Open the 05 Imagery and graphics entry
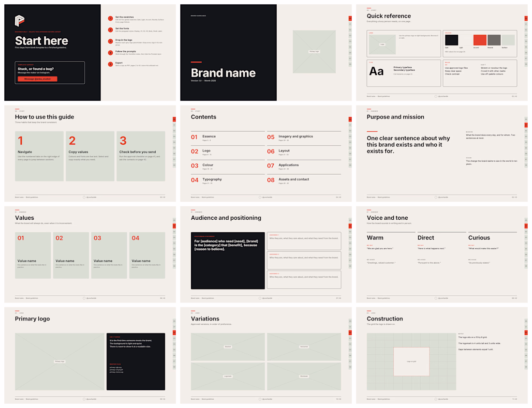 304,138
